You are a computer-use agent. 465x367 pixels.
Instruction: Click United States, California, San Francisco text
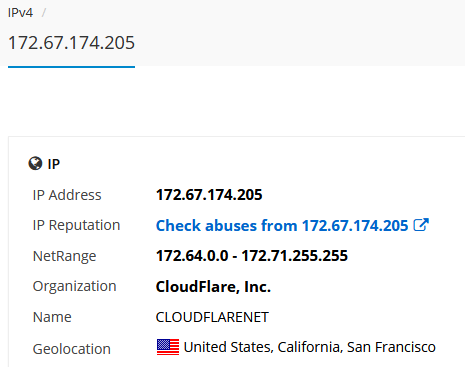[x=310, y=347]
